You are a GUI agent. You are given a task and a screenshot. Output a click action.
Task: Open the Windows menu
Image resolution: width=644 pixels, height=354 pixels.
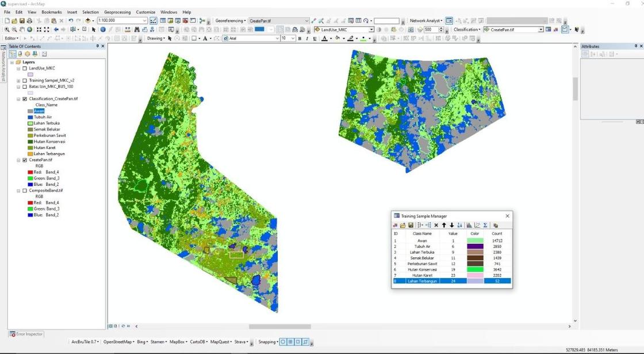click(169, 12)
